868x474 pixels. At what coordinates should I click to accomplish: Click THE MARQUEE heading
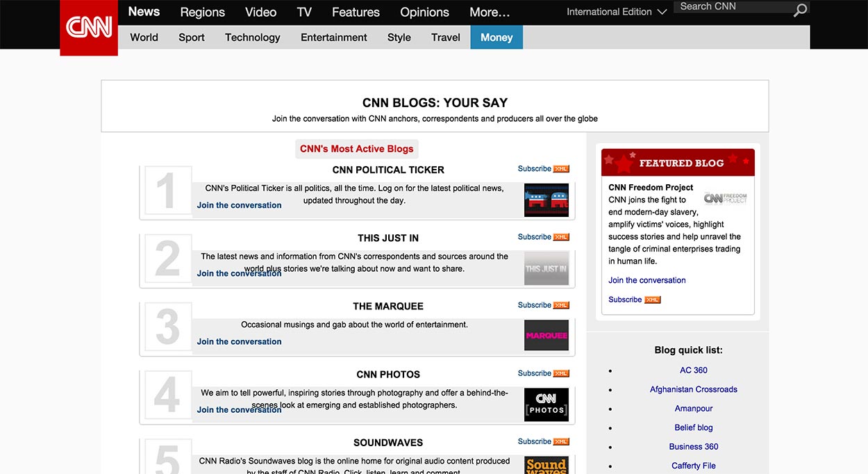pyautogui.click(x=388, y=306)
